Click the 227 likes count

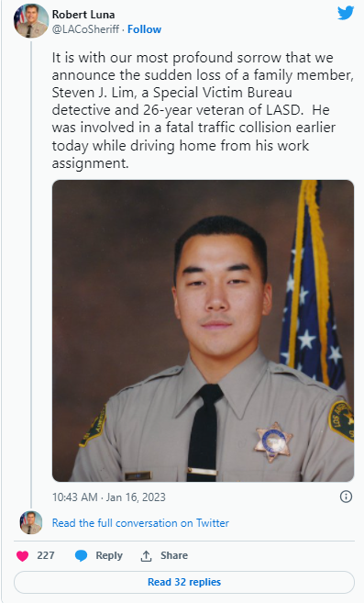click(x=46, y=555)
